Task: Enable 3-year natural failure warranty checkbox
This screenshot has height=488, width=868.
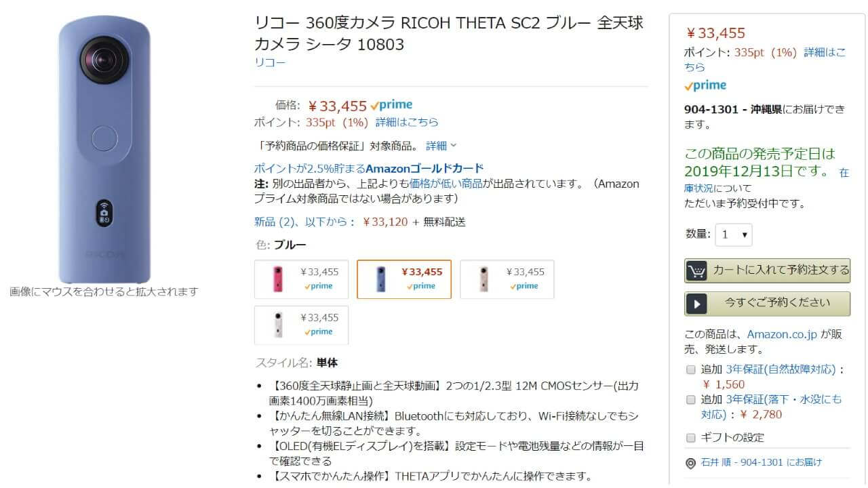Action: (x=691, y=370)
